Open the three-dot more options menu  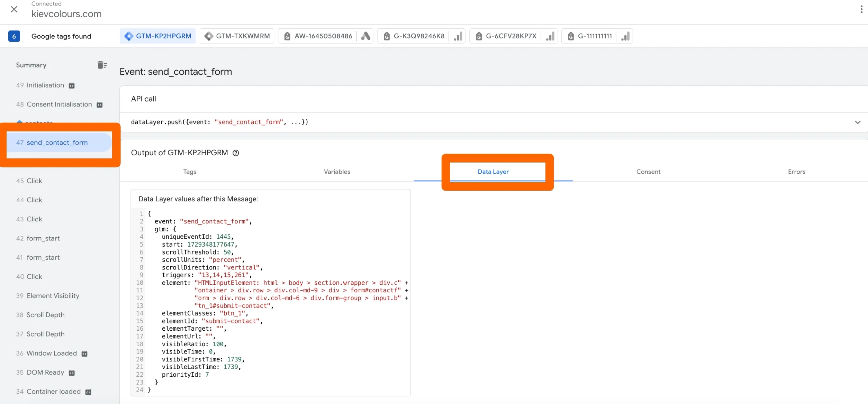861,9
